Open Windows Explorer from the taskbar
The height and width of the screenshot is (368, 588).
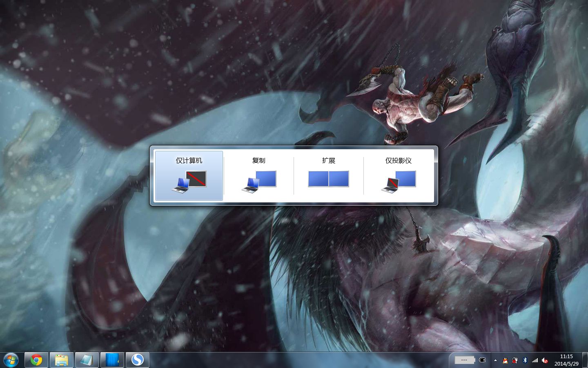(62, 360)
